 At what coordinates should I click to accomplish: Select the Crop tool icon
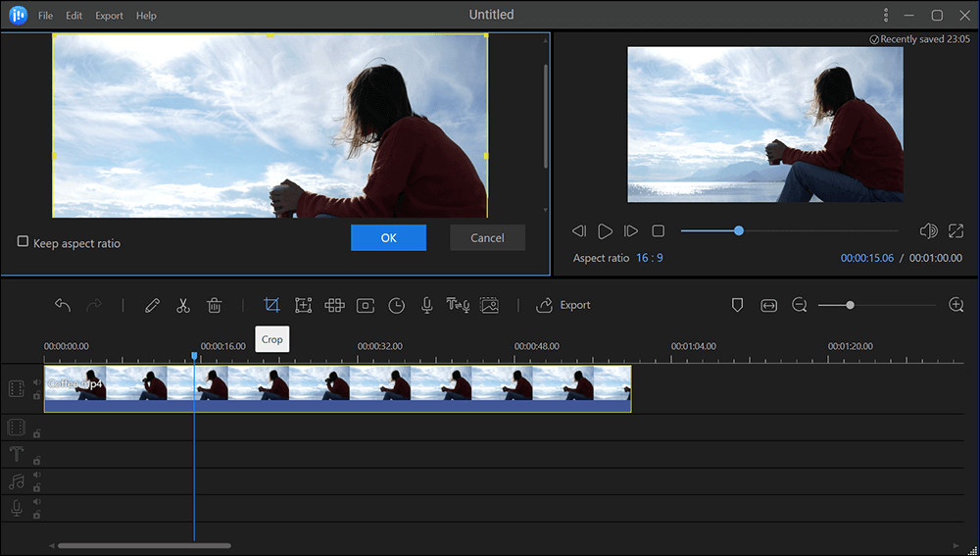click(271, 305)
